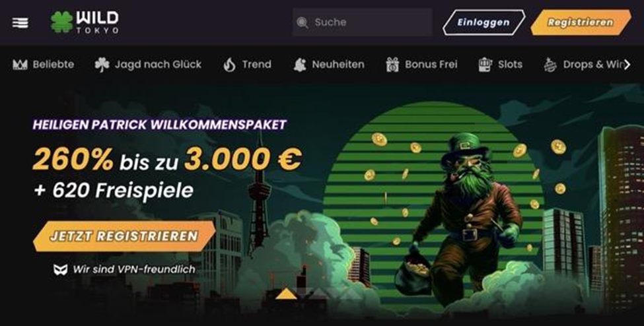This screenshot has height=326, width=644.
Task: Select the bell Neuheiten icon
Action: (300, 65)
